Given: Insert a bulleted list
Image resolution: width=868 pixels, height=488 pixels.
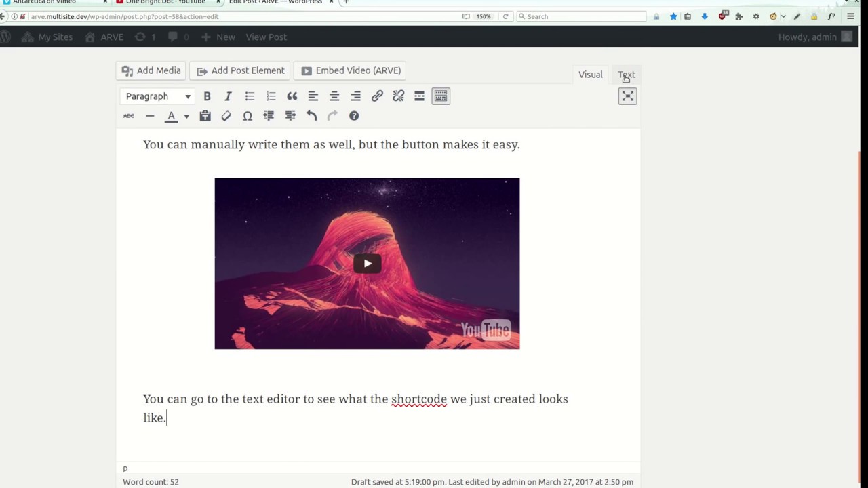Looking at the screenshot, I should point(250,96).
